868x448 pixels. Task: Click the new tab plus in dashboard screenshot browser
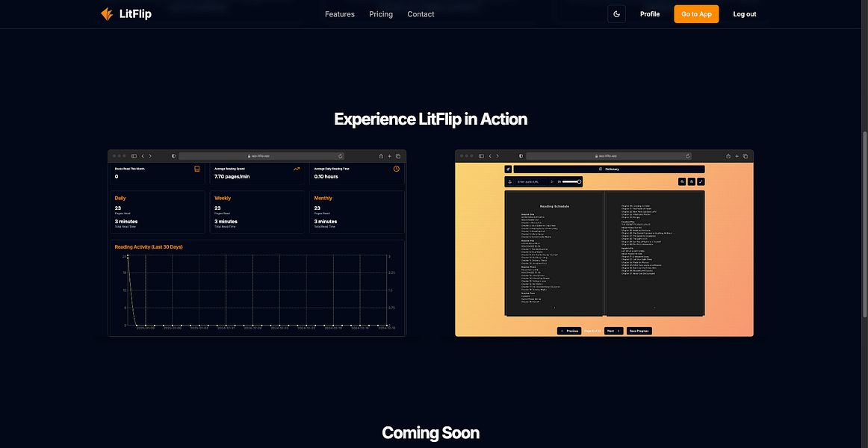point(390,156)
